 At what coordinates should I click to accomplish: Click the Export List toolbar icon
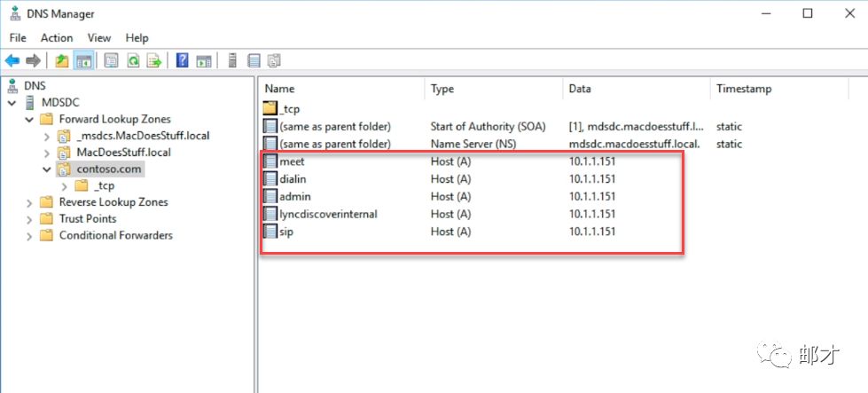coord(154,61)
